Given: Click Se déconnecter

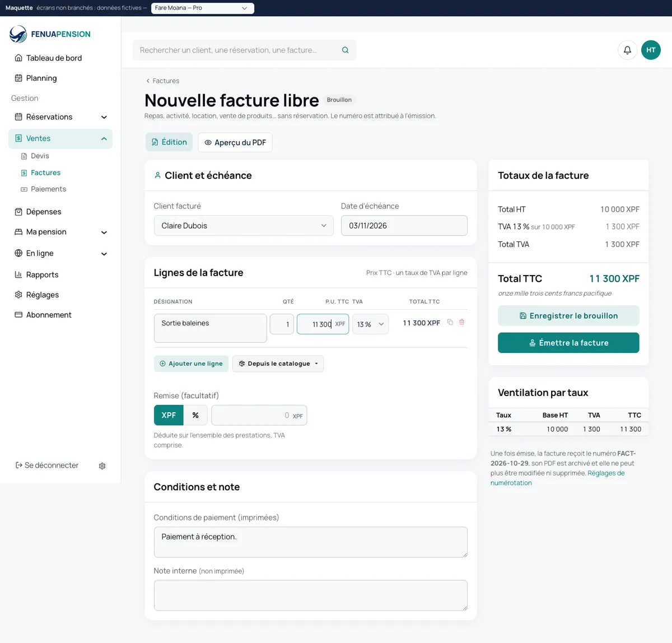Looking at the screenshot, I should tap(47, 465).
